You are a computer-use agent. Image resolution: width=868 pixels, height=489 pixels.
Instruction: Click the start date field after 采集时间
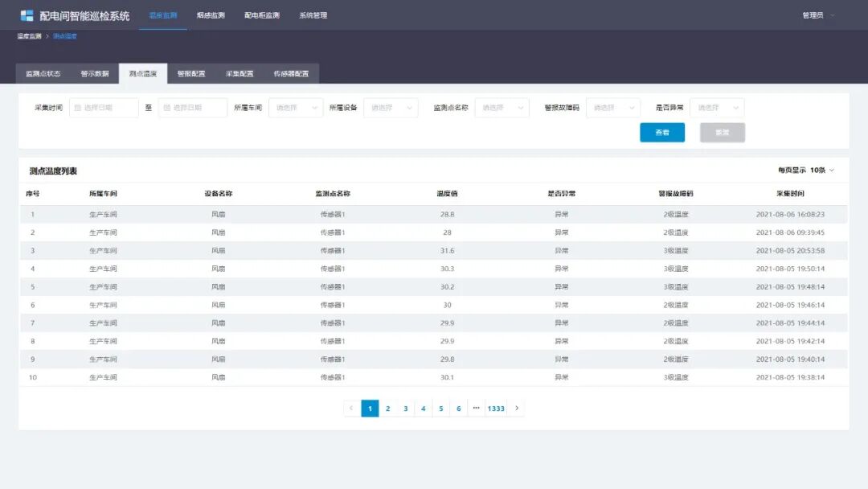click(104, 108)
